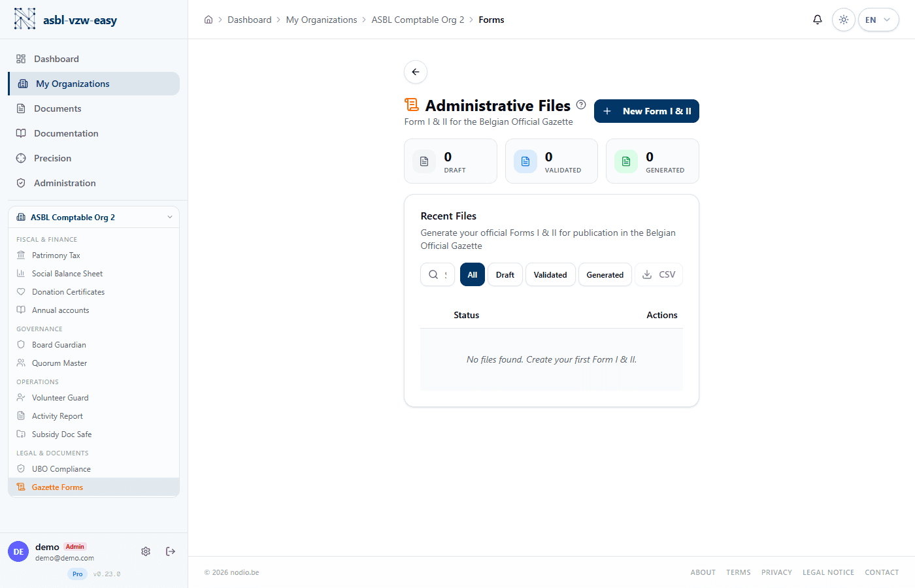Screen dimensions: 915x588
Task: Open Patrimony Tax
Action: coord(94,255)
